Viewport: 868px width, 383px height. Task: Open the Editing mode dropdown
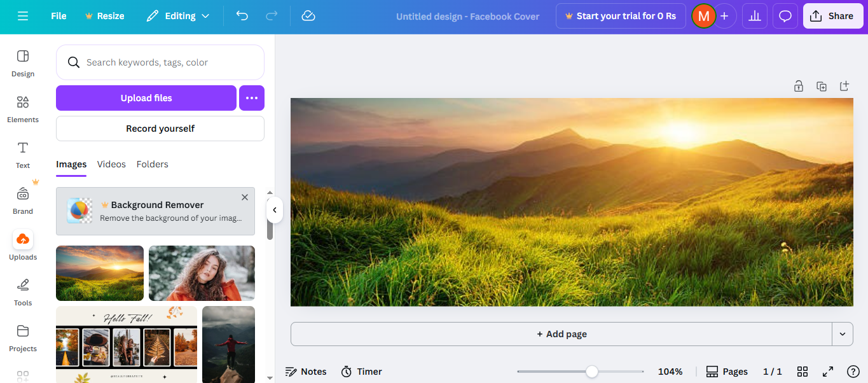point(178,15)
